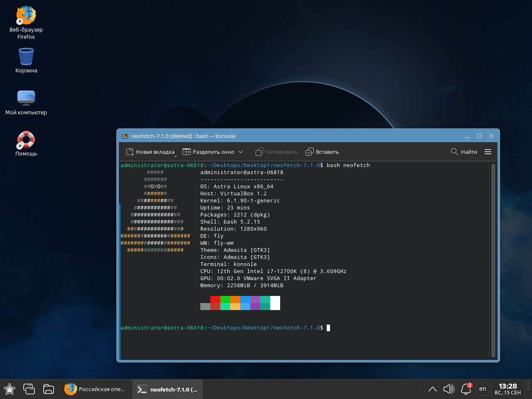
Task: Click the white color block in neofetch palette
Action: 275,303
